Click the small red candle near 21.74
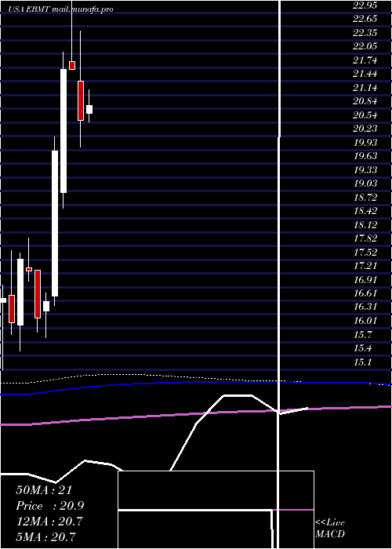Viewport: 392px width, 549px height. (x=72, y=65)
